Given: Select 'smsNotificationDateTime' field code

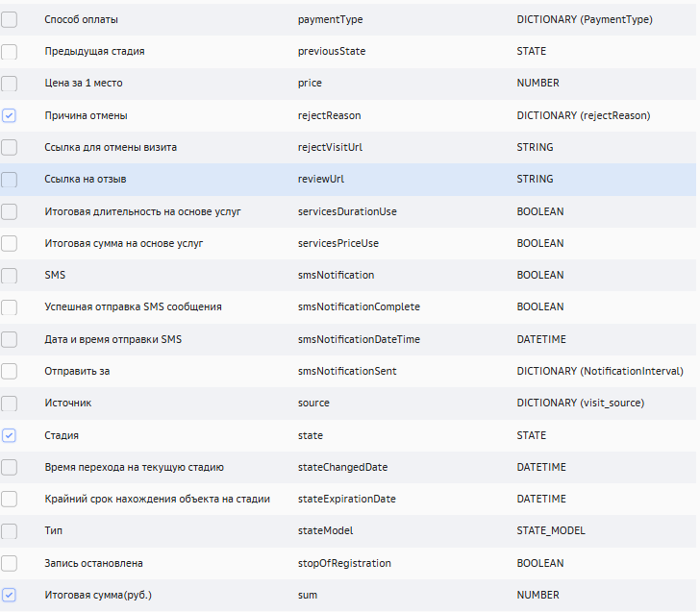Looking at the screenshot, I should [x=359, y=339].
